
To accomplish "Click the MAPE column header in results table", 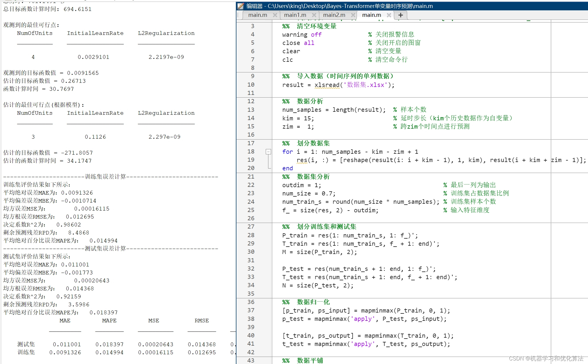I will [x=109, y=321].
